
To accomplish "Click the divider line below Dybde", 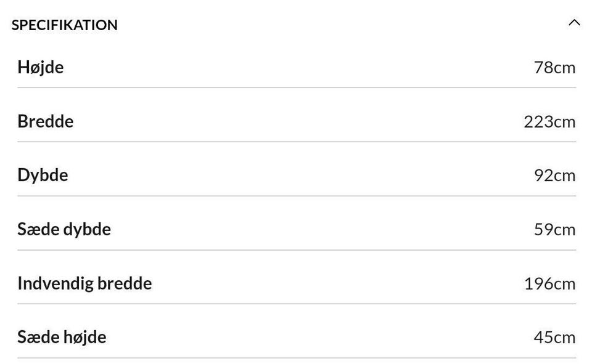I will (x=297, y=196).
